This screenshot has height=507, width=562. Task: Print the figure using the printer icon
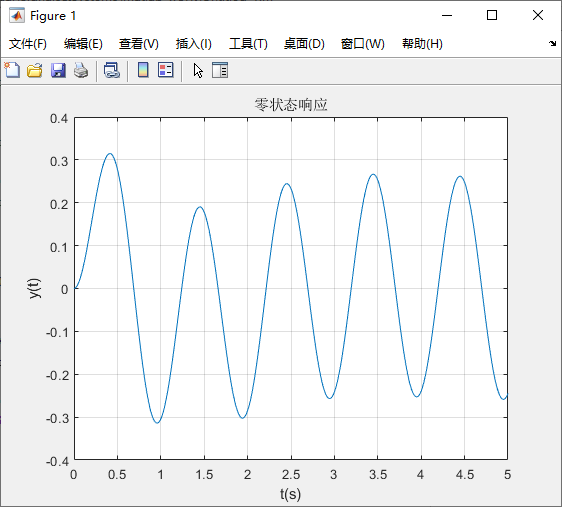(x=81, y=70)
